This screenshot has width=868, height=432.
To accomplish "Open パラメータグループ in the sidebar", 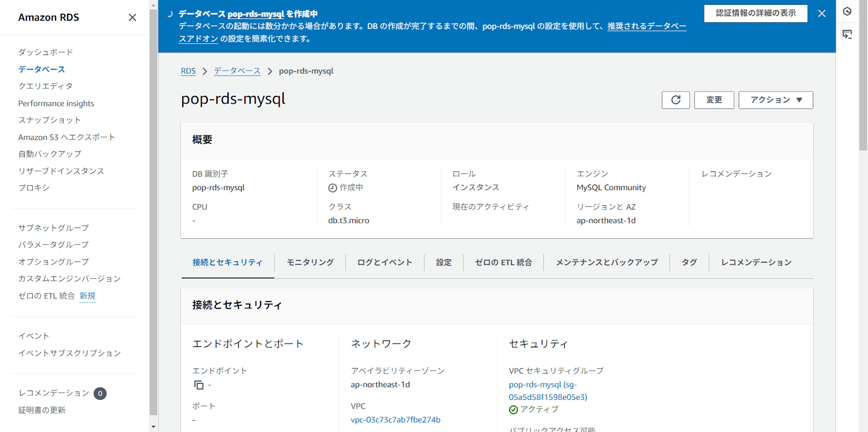I will 53,245.
